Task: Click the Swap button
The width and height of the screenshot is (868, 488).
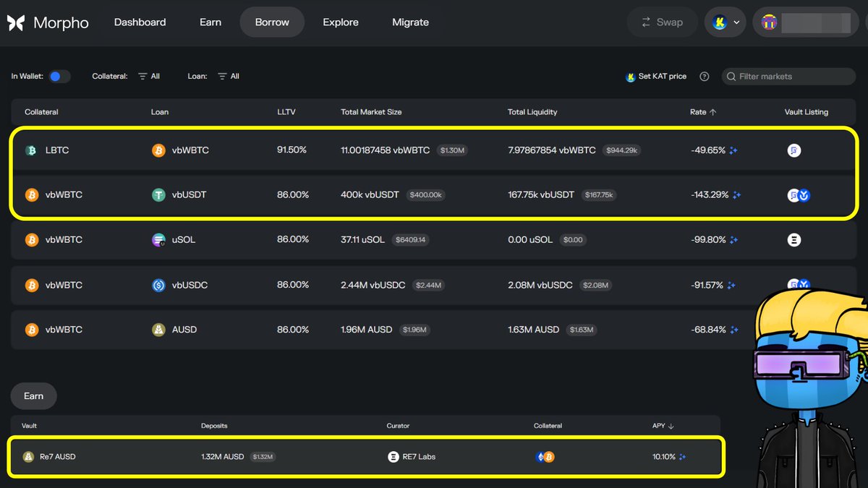Action: coord(662,22)
